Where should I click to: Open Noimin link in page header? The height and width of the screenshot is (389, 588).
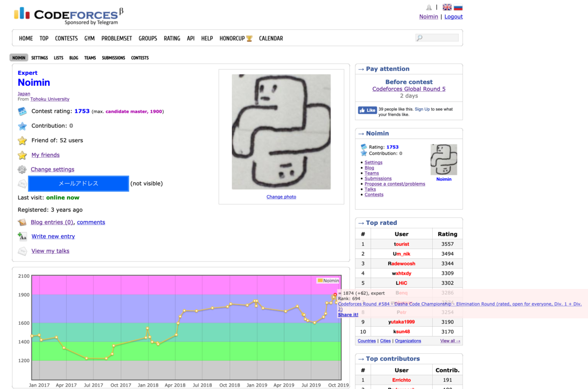pyautogui.click(x=429, y=17)
